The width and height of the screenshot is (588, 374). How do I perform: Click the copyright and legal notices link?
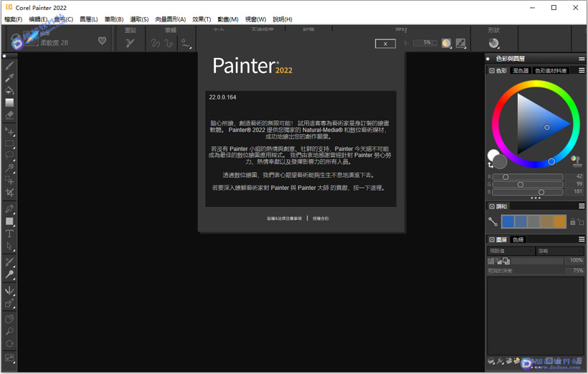284,219
